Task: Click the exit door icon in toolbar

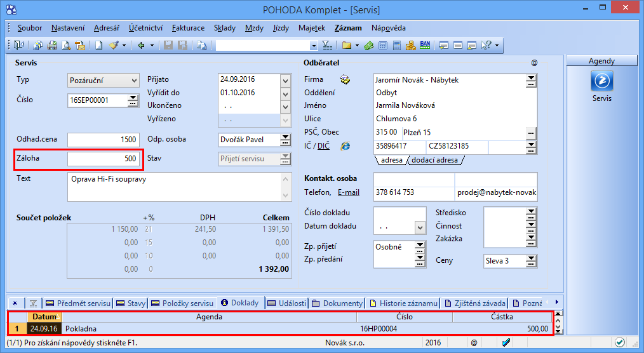Action: tap(19, 45)
